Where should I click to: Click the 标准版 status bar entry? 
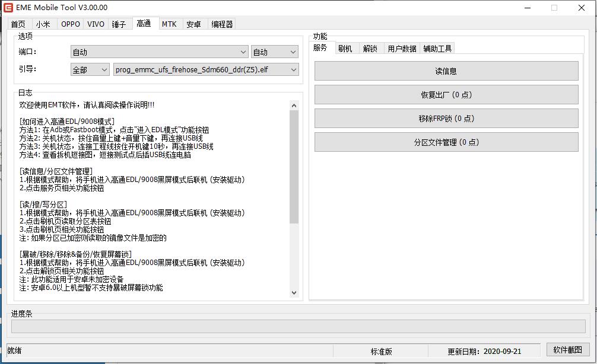[381, 352]
